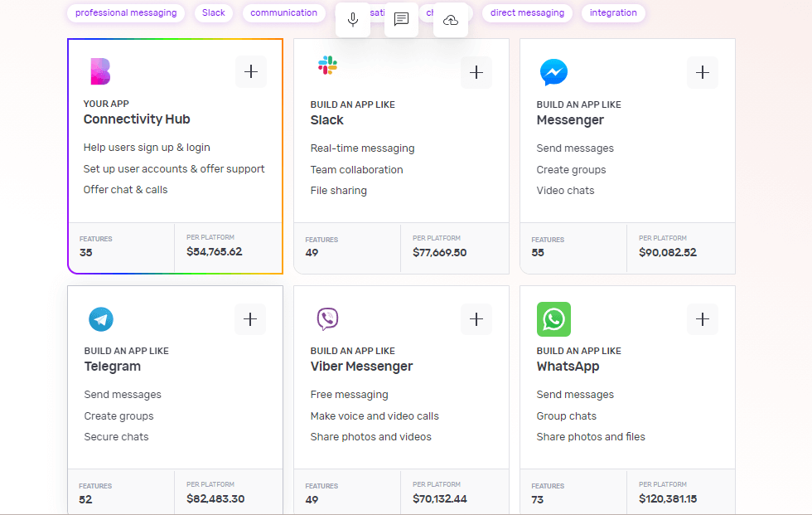The image size is (812, 515).
Task: Open the chat message icon
Action: 401,20
